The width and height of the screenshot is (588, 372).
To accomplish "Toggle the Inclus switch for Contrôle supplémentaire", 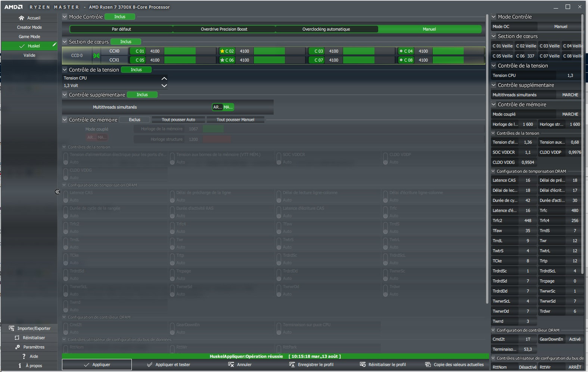I will (142, 95).
